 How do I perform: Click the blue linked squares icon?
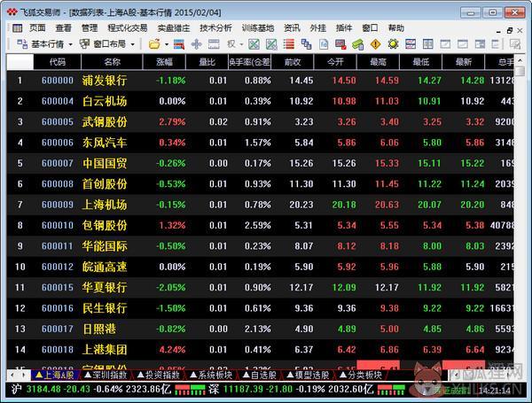(307, 44)
